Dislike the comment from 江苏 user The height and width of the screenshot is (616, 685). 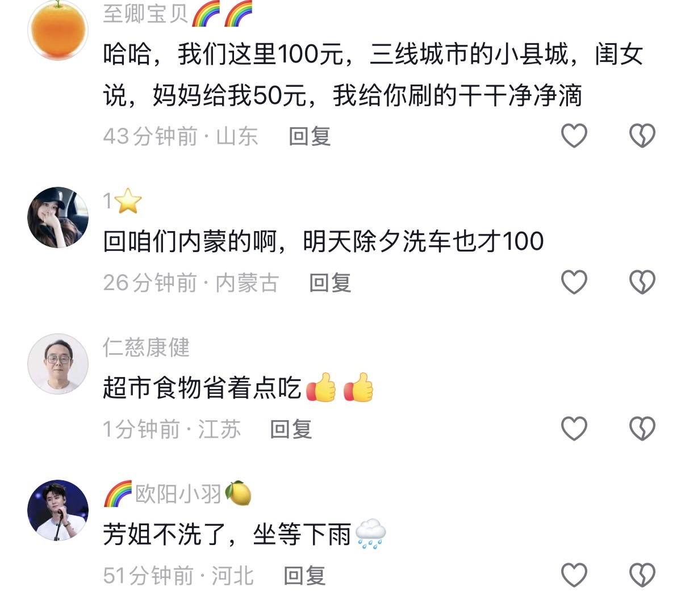[x=642, y=429]
